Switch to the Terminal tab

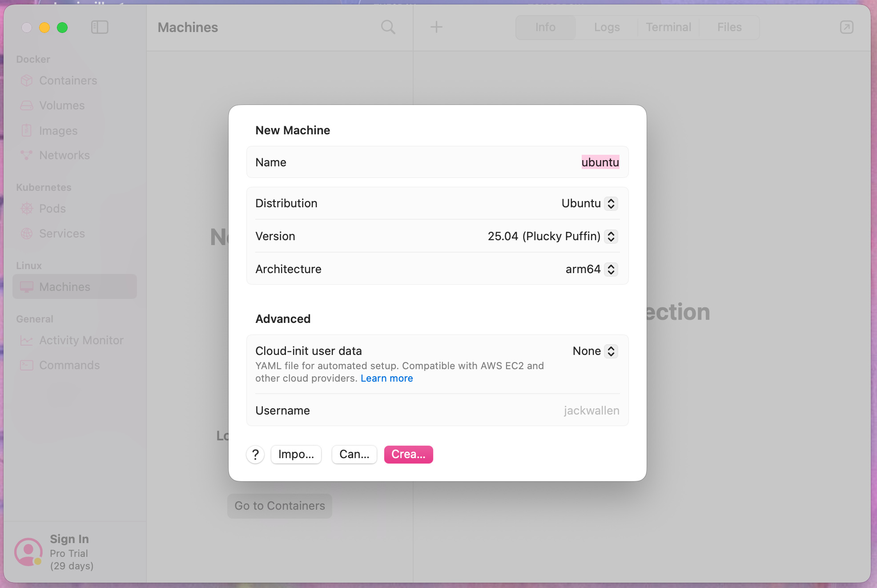(x=668, y=27)
